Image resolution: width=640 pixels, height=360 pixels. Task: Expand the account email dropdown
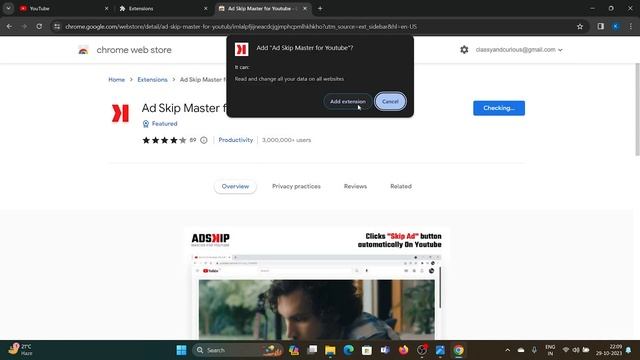[519, 50]
